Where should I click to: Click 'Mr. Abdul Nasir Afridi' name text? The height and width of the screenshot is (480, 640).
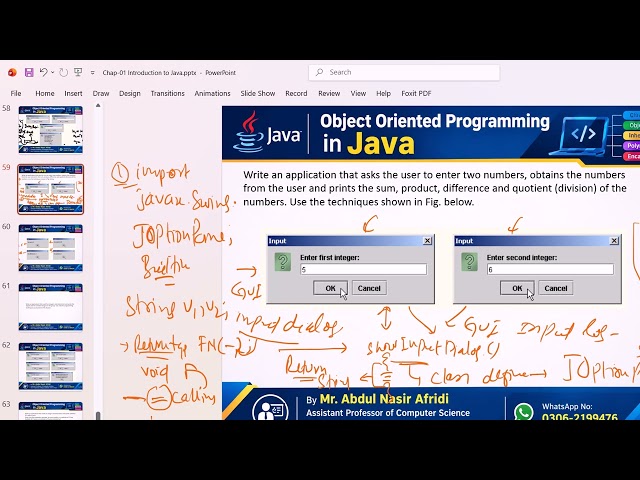pos(384,399)
